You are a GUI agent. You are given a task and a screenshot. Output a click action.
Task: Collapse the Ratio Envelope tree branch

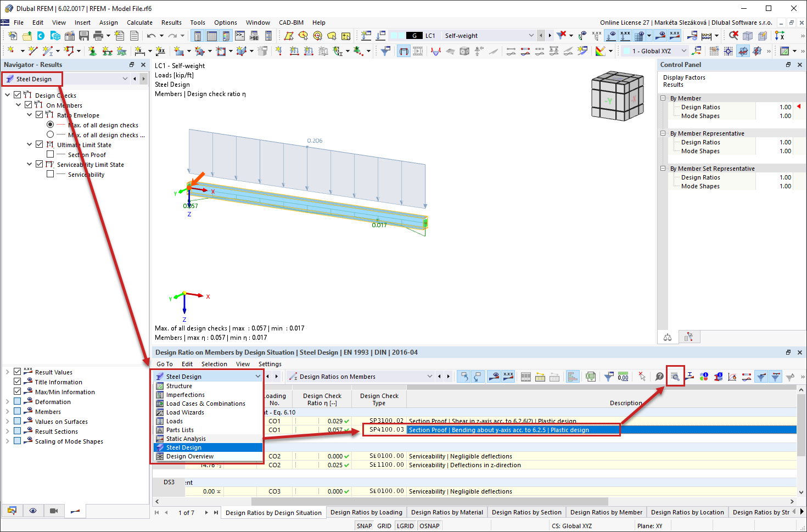pos(29,115)
